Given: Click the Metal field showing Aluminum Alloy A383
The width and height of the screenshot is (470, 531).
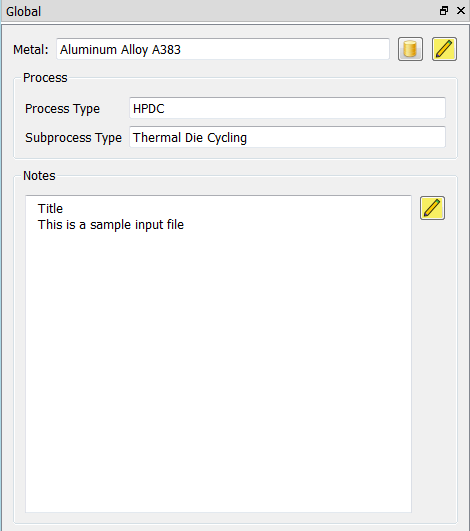Looking at the screenshot, I should point(223,49).
